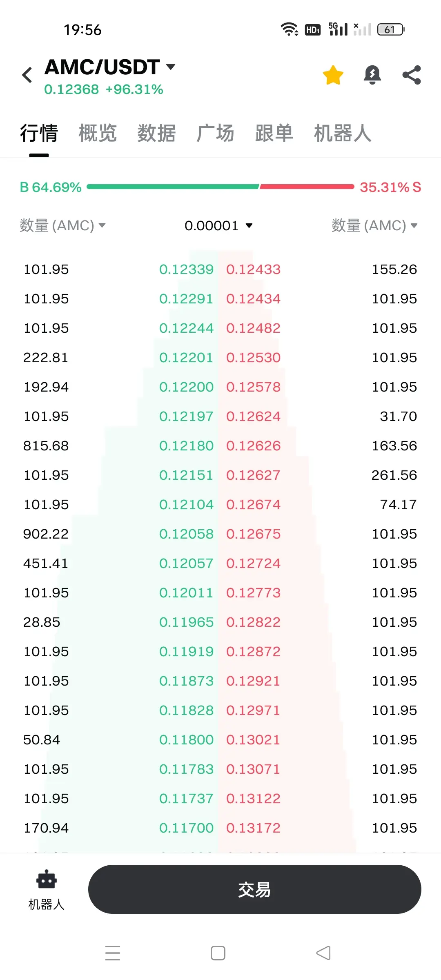The width and height of the screenshot is (441, 980).
Task: Open price alert bell icon
Action: pos(372,75)
